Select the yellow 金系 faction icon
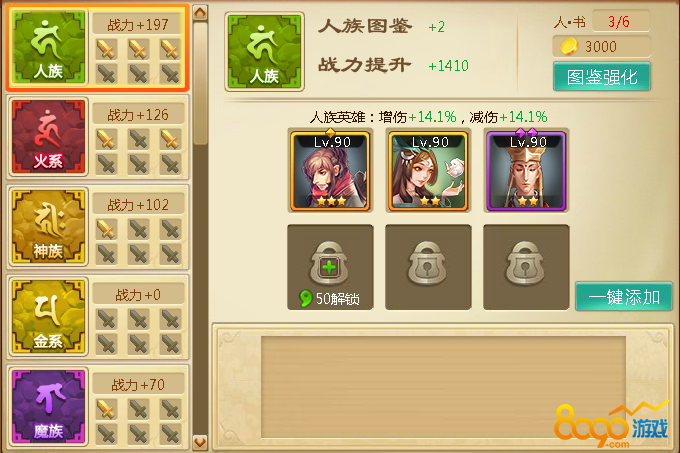Viewport: 680px width, 453px height. 49,317
